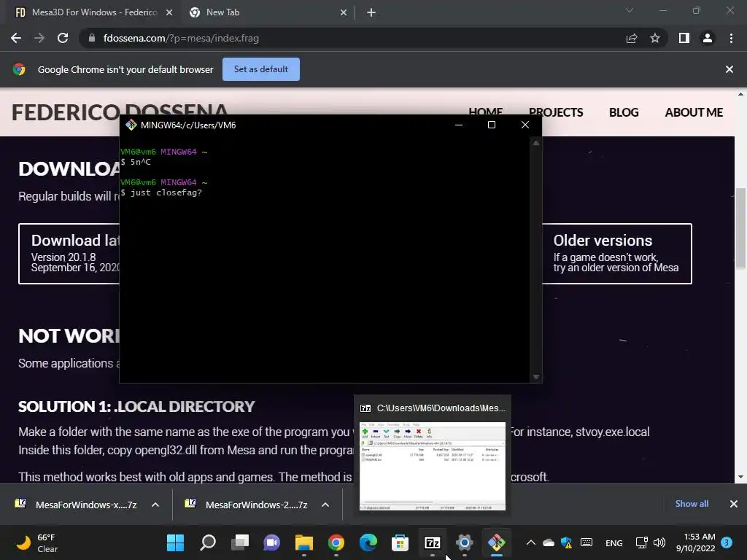747x560 pixels.
Task: Click the web page vertical scrollbar thumb
Action: click(740, 228)
